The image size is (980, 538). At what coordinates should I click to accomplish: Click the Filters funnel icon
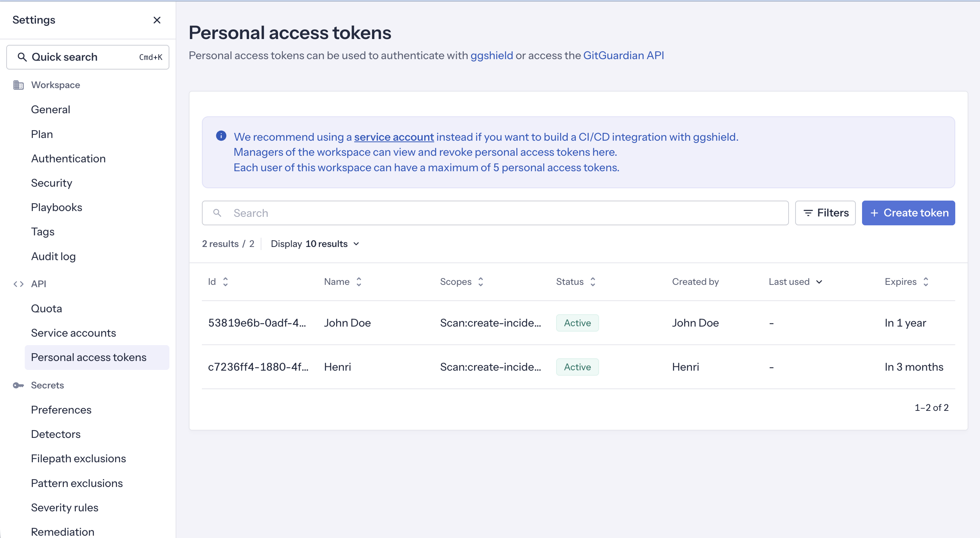coord(808,213)
